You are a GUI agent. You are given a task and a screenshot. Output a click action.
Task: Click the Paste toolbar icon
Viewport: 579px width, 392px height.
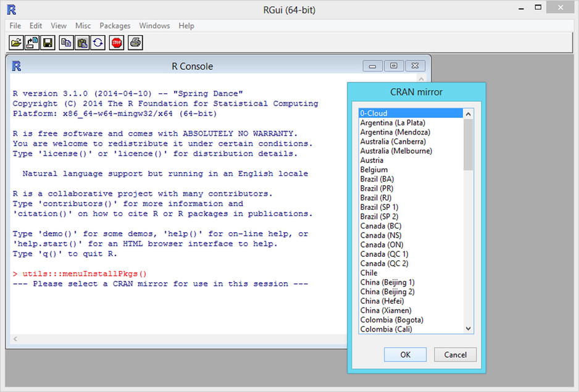(x=82, y=43)
